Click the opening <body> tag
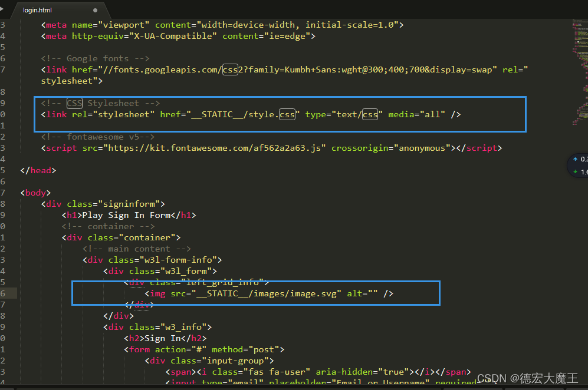Screen dimensions: 588x390 tap(35, 193)
